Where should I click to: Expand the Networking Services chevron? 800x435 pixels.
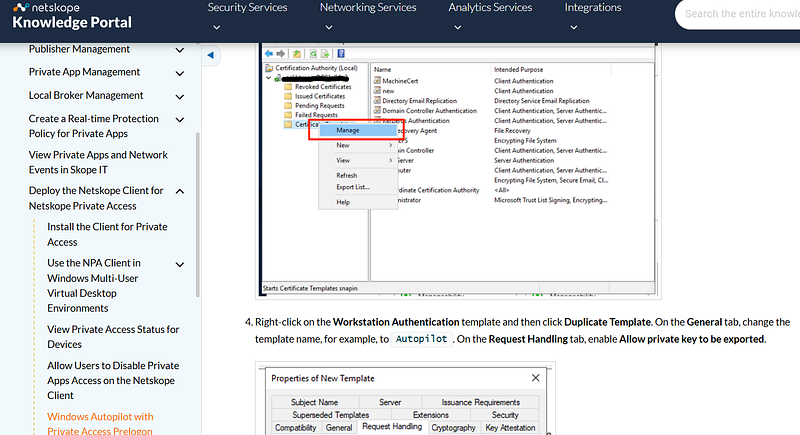329,27
